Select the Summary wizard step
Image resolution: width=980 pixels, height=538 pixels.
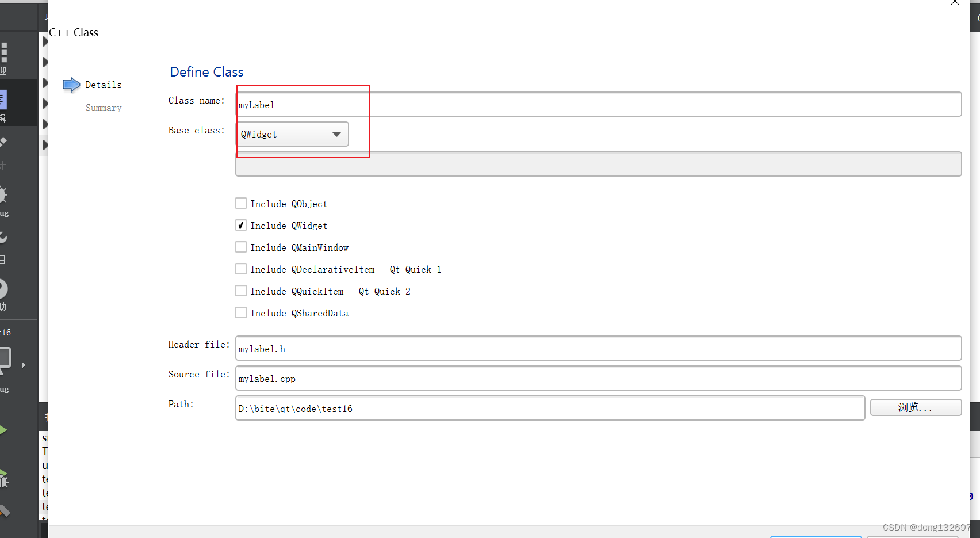coord(104,108)
